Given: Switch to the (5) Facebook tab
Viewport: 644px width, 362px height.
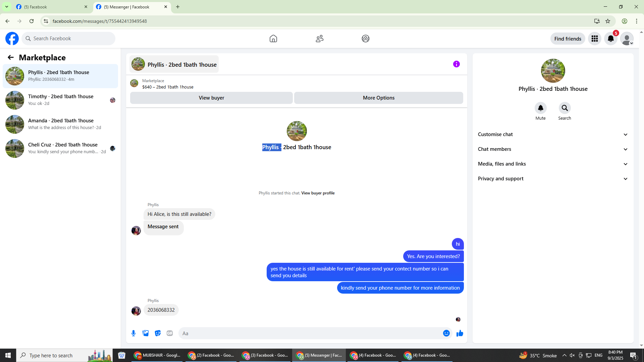Looking at the screenshot, I should click(52, 7).
